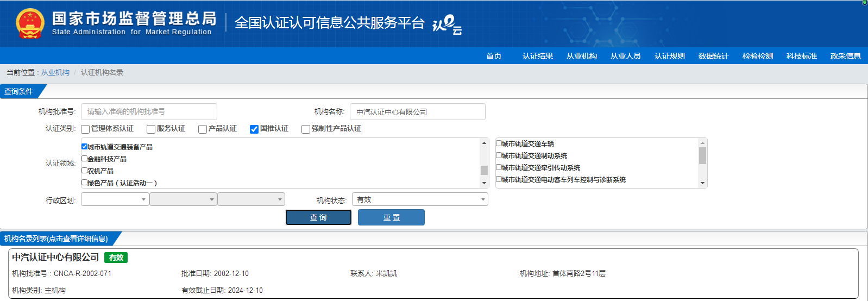Check 城市轨道交通牵引传动系统 checkbox

point(499,167)
